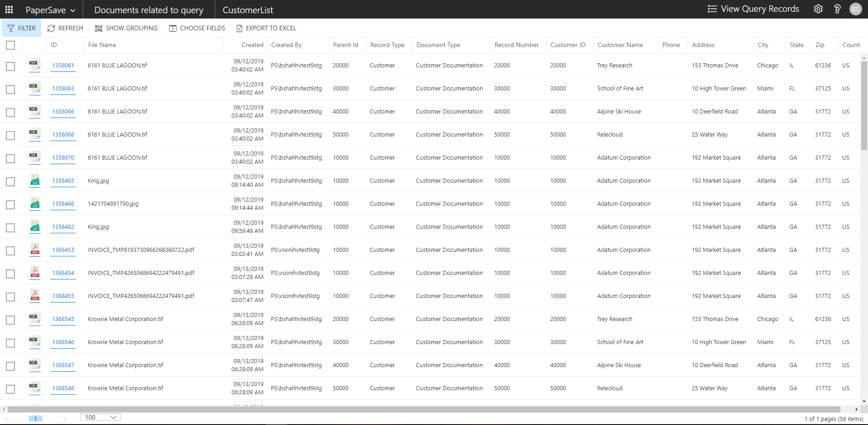This screenshot has height=425, width=868.
Task: Click the Filter funnel icon
Action: click(11, 28)
